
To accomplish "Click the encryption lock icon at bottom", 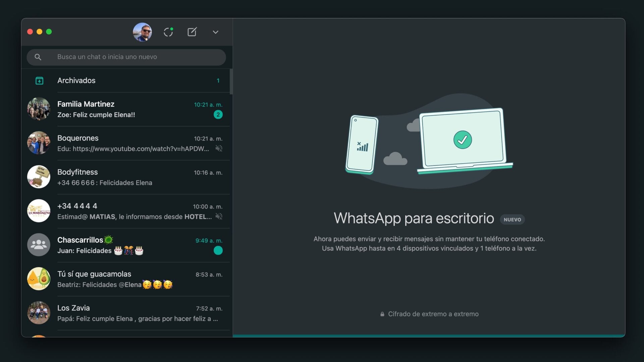I will [x=382, y=314].
